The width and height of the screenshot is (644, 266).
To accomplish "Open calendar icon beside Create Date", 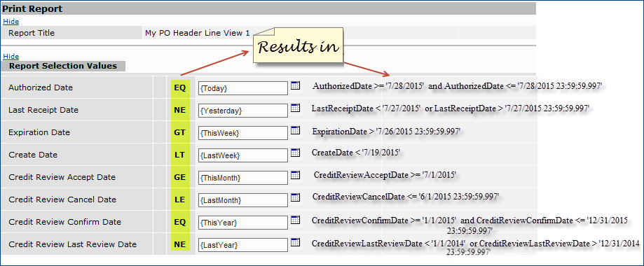I will point(295,153).
